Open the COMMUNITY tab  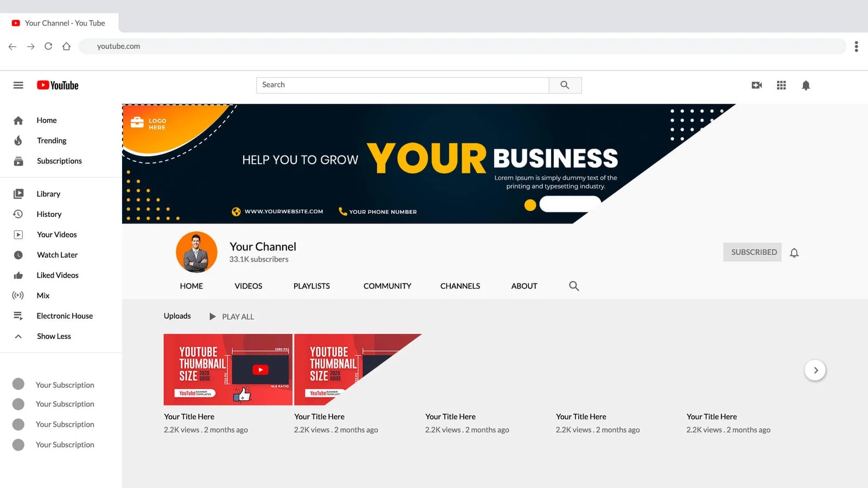point(387,286)
